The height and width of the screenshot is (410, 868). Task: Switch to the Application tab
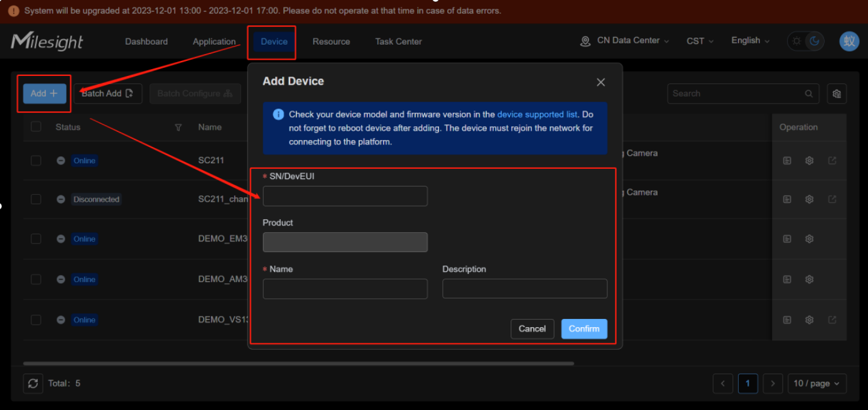pos(214,41)
